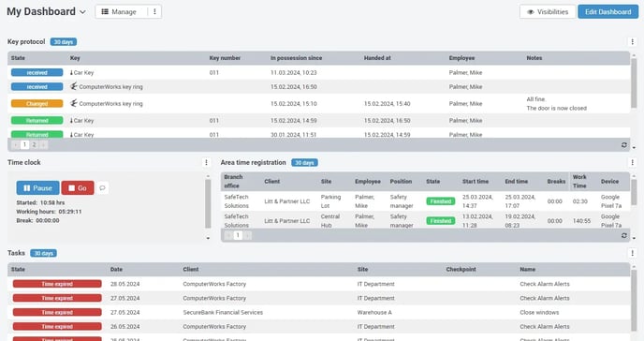Sort Tasks by Date column
The height and width of the screenshot is (341, 644).
pyautogui.click(x=116, y=269)
